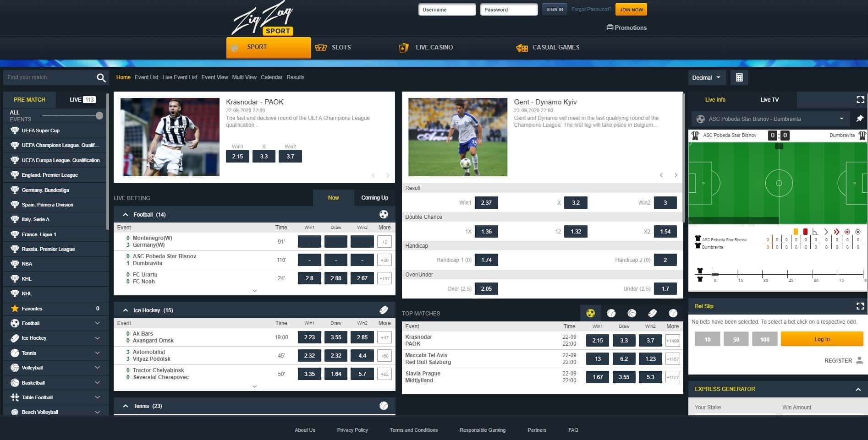
Task: Click the Register user icon
Action: point(860,360)
